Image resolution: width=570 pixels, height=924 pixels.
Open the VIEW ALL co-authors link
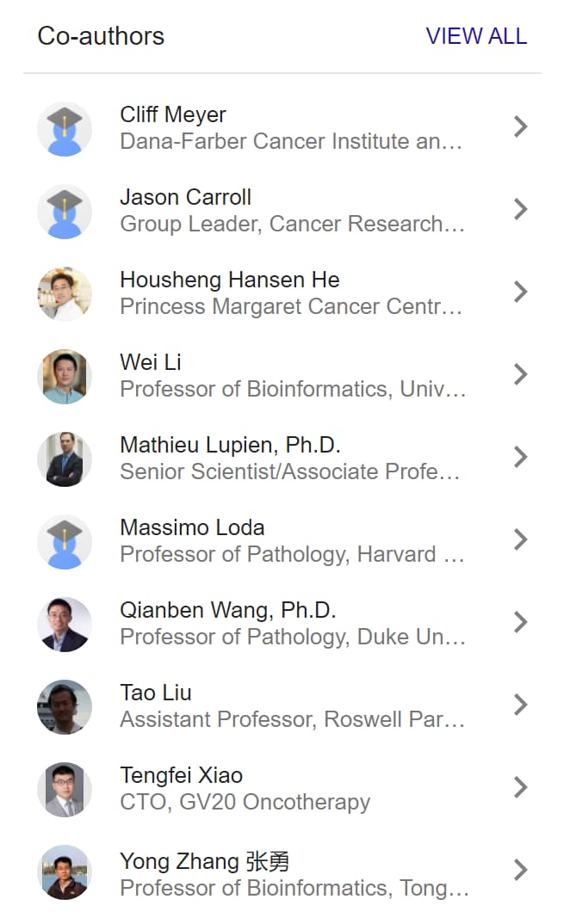476,36
